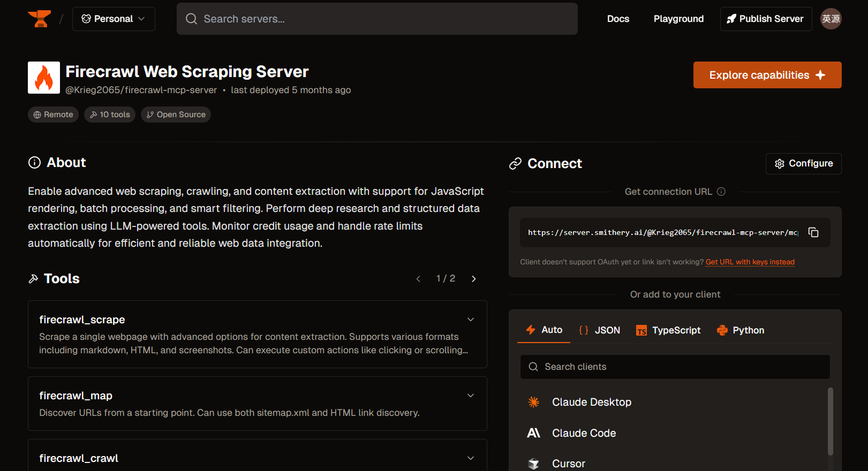The width and height of the screenshot is (868, 471).
Task: Select the Python tab
Action: click(741, 330)
